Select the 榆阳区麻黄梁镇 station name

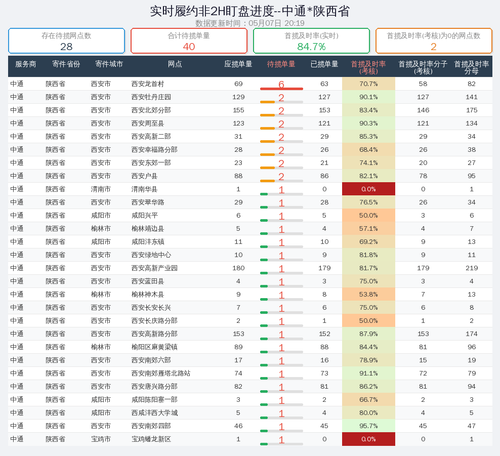click(x=154, y=347)
